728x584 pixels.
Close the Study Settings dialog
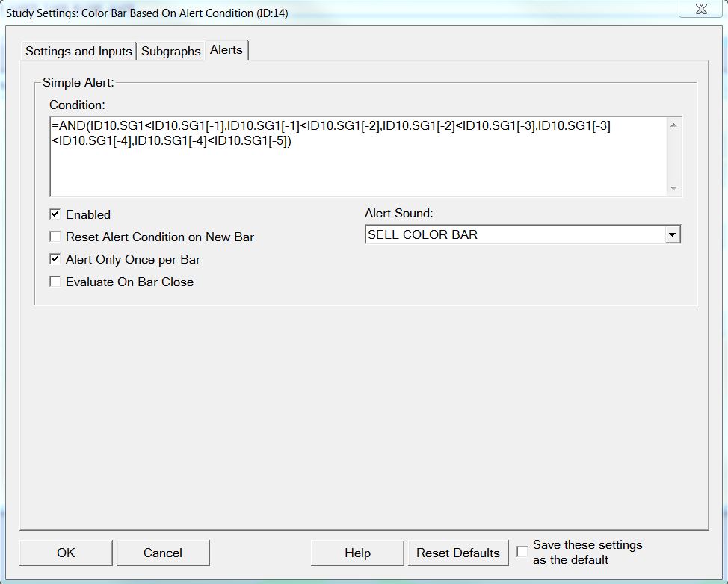pos(701,9)
